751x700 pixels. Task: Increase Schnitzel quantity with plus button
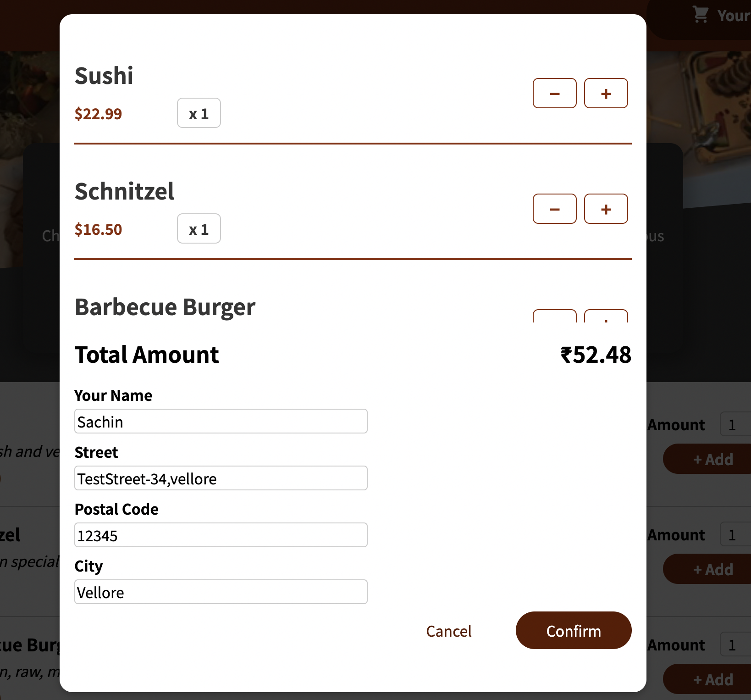click(x=606, y=209)
